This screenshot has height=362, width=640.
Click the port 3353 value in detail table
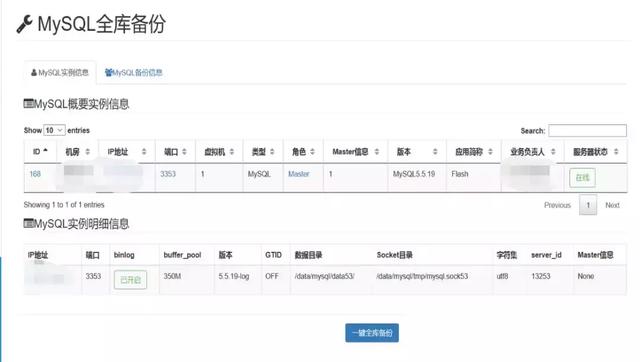[93, 276]
